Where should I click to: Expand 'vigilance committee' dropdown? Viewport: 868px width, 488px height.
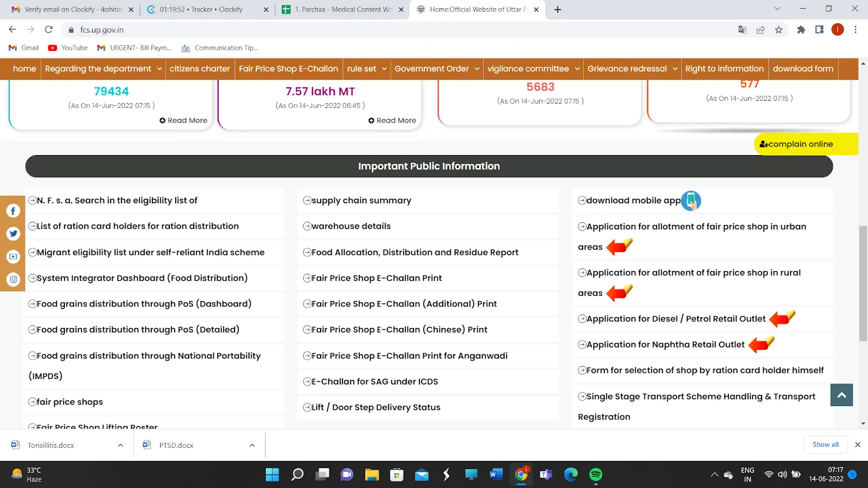[533, 69]
